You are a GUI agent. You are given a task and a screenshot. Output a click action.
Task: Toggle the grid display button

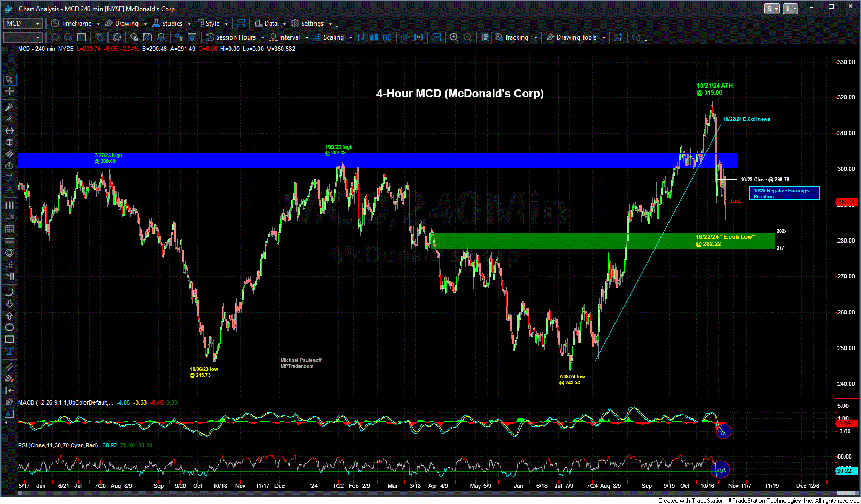[485, 37]
